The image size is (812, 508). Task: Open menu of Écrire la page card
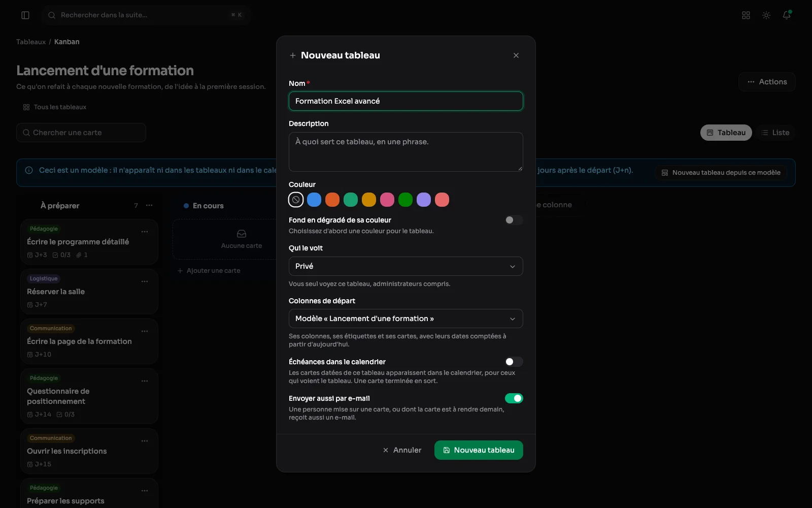point(145,331)
